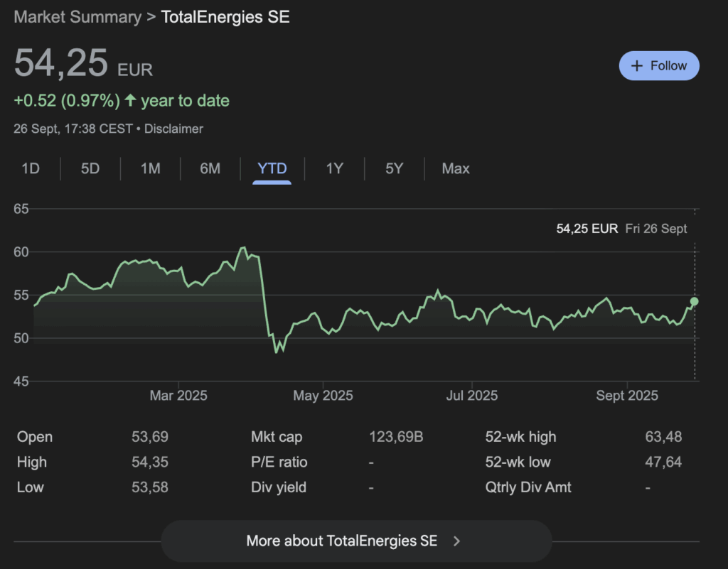Click the Sept 2025 axis label
This screenshot has height=569, width=728.
click(627, 395)
